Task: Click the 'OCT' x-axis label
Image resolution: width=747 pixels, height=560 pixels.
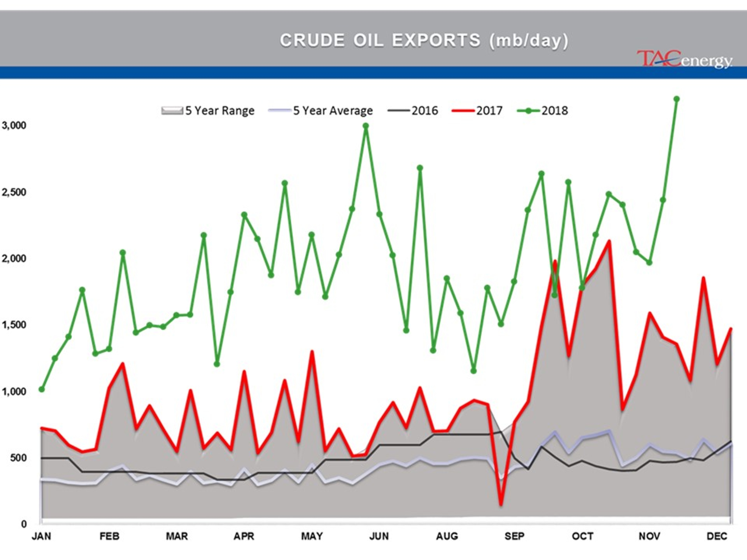Action: (583, 536)
